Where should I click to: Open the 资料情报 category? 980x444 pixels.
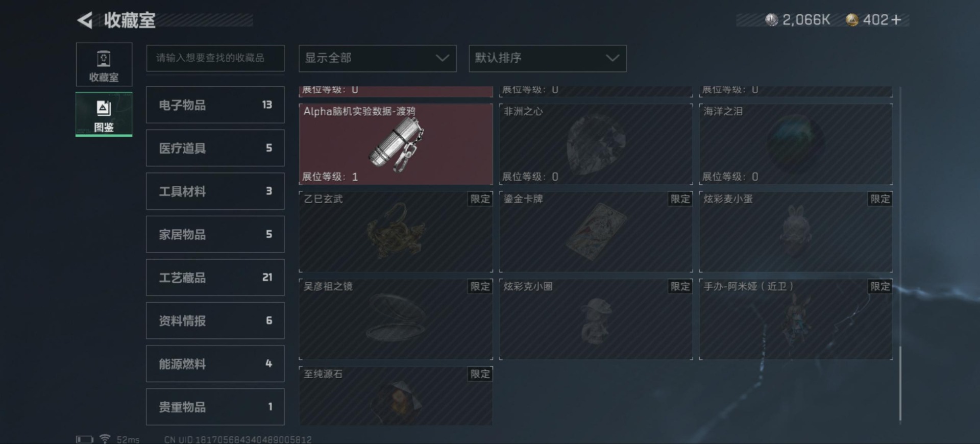(215, 320)
